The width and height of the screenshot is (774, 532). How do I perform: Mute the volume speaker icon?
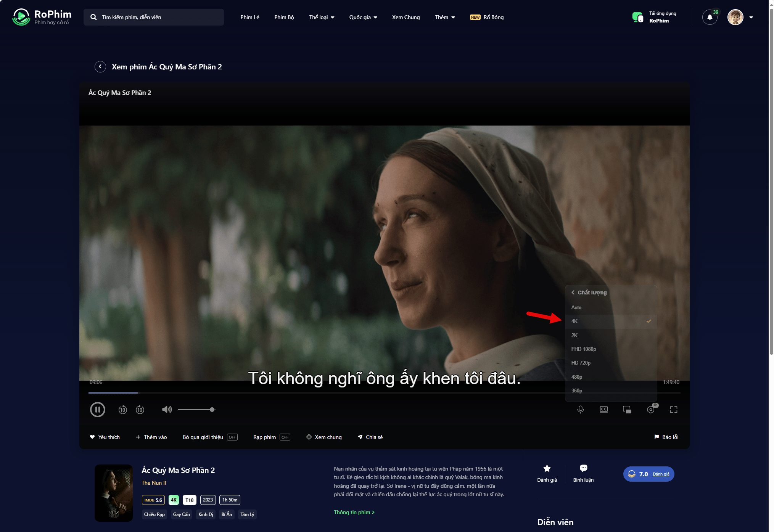tap(167, 410)
